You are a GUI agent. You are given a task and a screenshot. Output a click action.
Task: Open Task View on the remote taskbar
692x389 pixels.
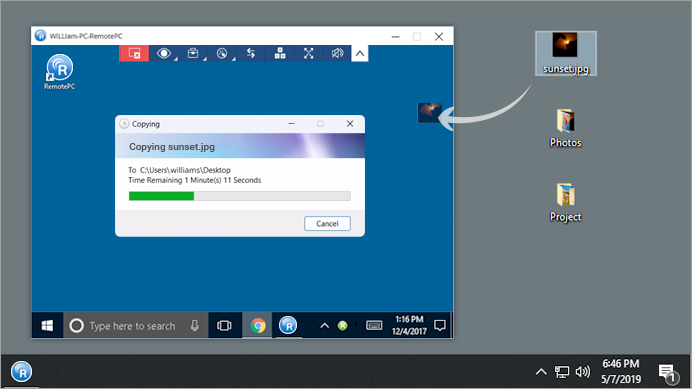pos(224,326)
